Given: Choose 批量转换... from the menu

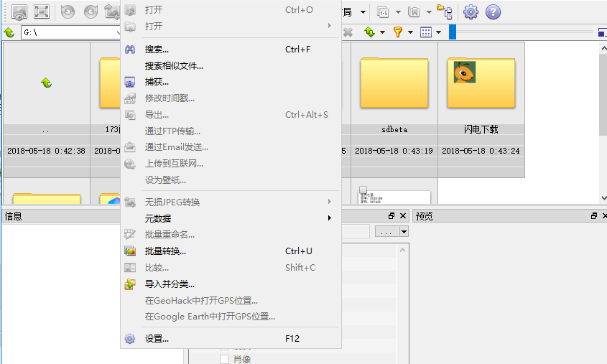Looking at the screenshot, I should tap(231, 251).
